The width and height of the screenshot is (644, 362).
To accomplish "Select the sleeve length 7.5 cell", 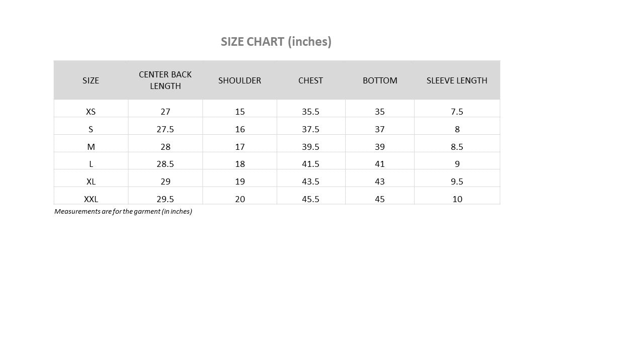I will 457,112.
